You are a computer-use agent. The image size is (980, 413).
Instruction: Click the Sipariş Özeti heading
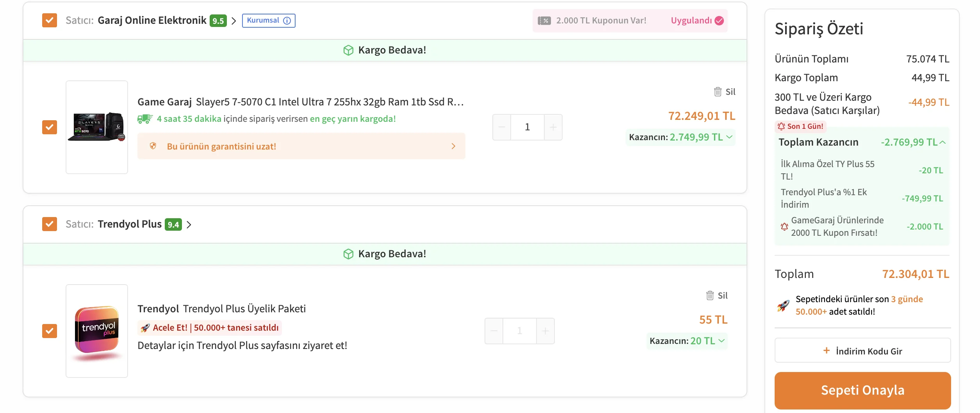point(819,29)
